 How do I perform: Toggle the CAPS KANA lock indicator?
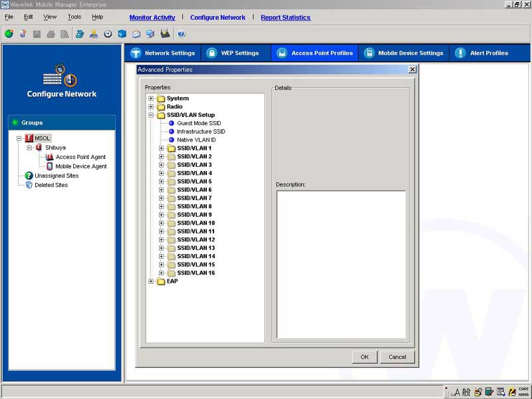pos(523,392)
